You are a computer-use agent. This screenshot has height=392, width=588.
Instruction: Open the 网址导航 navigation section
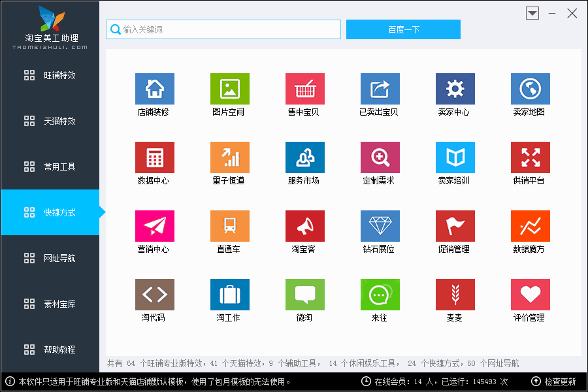point(49,258)
